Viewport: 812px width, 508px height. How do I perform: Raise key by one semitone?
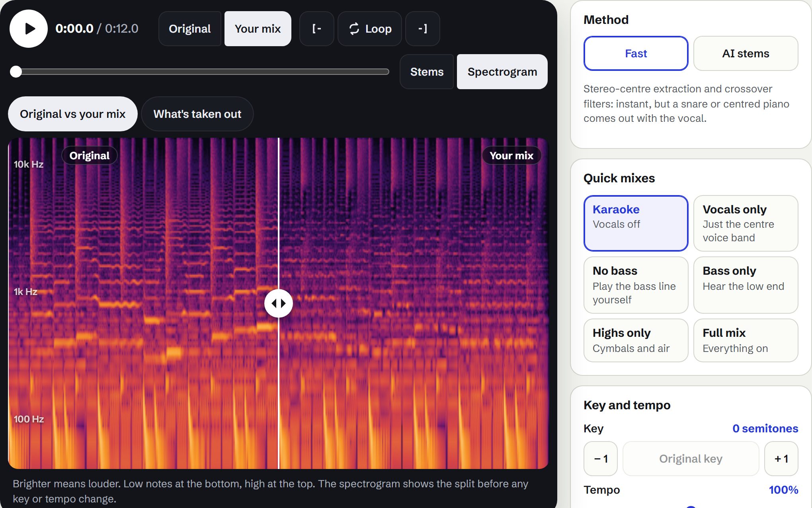(x=781, y=459)
